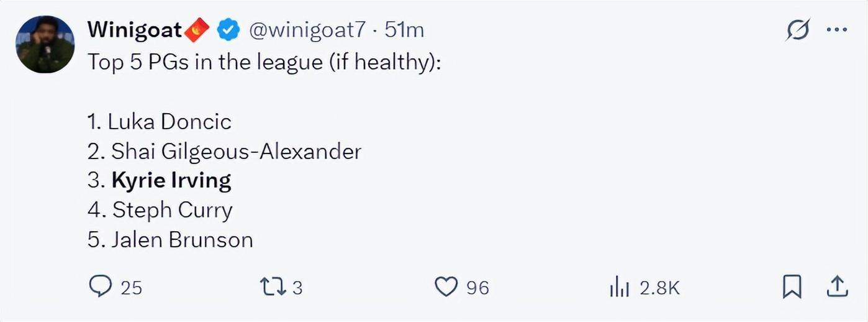
Task: Share the tweet via the upload arrow icon
Action: click(836, 287)
